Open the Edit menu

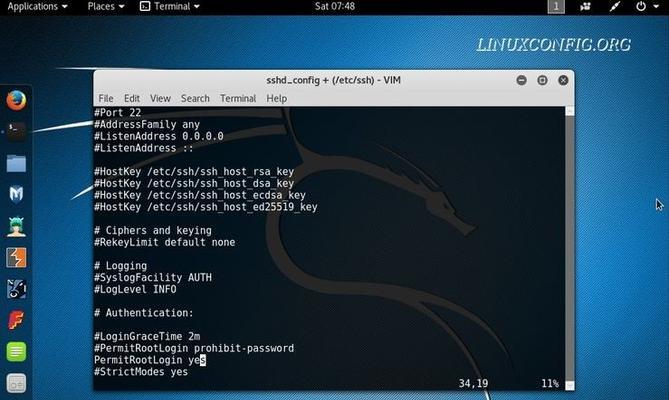(132, 99)
